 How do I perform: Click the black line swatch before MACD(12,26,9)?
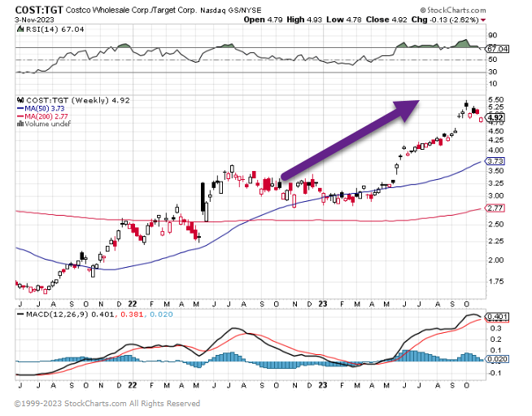coord(20,314)
